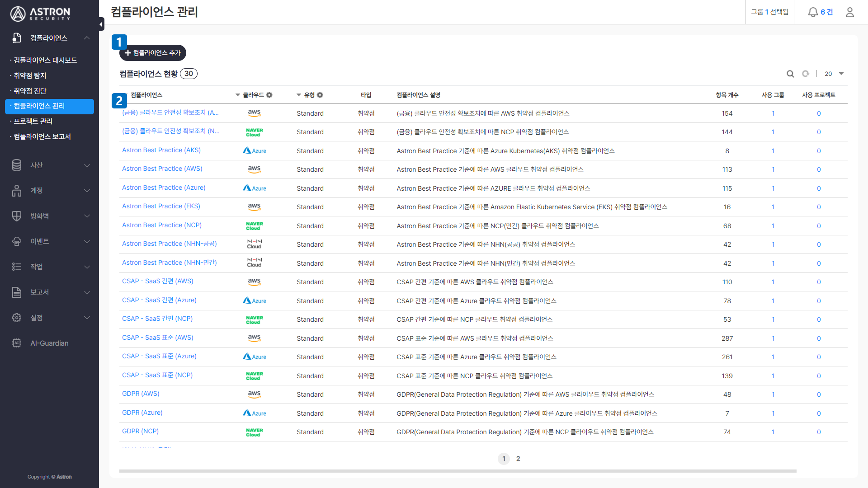Click the AWS logo in GDPR (AWS) row
Viewport: 868px width, 488px height.
(254, 394)
